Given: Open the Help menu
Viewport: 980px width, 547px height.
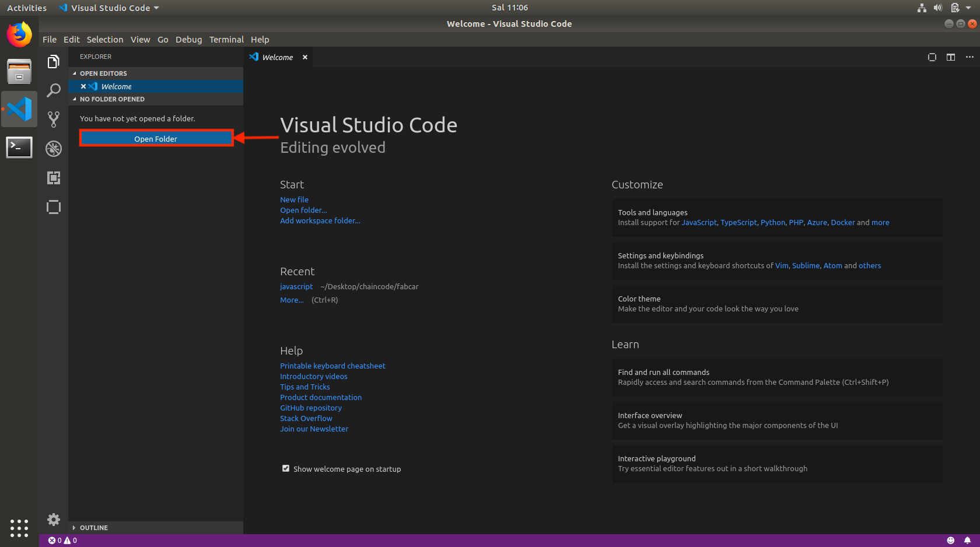Looking at the screenshot, I should [x=260, y=40].
